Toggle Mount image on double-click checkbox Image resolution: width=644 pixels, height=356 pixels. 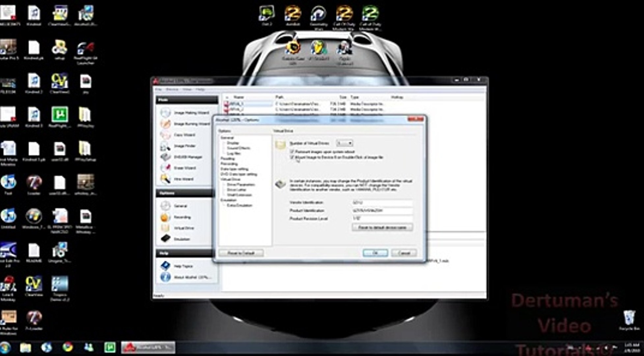[292, 158]
